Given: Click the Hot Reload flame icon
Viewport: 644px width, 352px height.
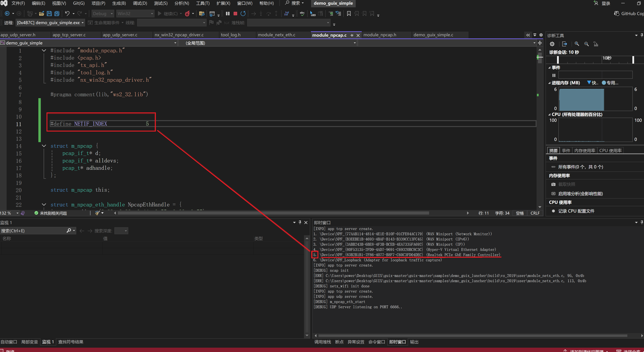Looking at the screenshot, I should click(187, 14).
